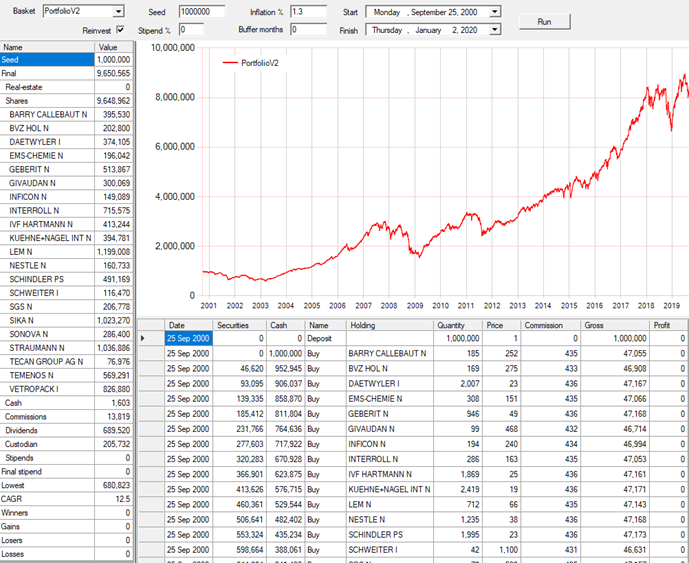The width and height of the screenshot is (689, 563).
Task: Click the Cash column header in transactions table
Action: pos(285,325)
